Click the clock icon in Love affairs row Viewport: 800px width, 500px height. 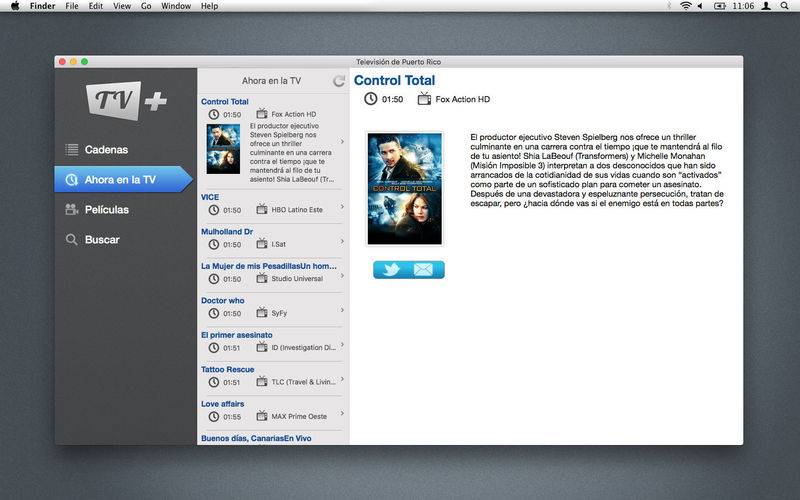(x=214, y=416)
